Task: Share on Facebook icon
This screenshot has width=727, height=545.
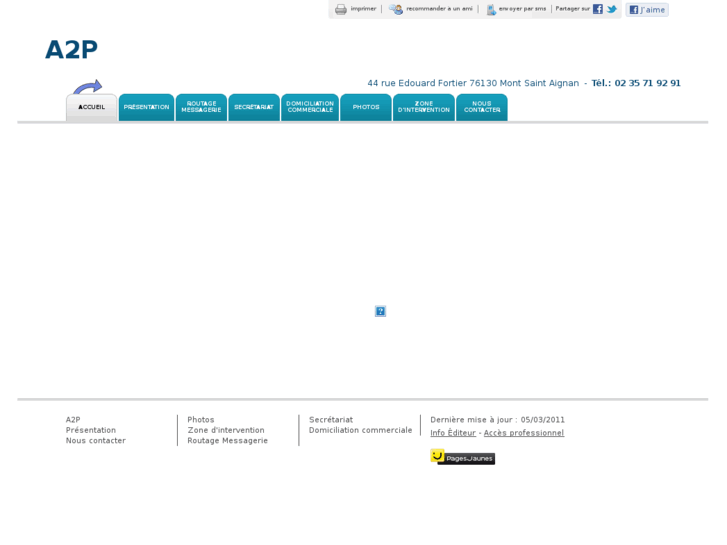Action: tap(598, 9)
